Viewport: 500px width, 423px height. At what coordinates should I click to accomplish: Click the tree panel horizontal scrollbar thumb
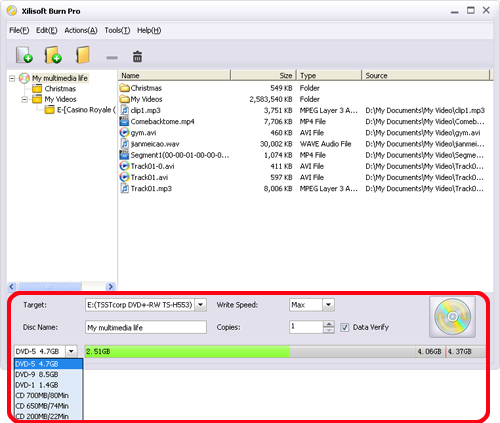pos(49,286)
